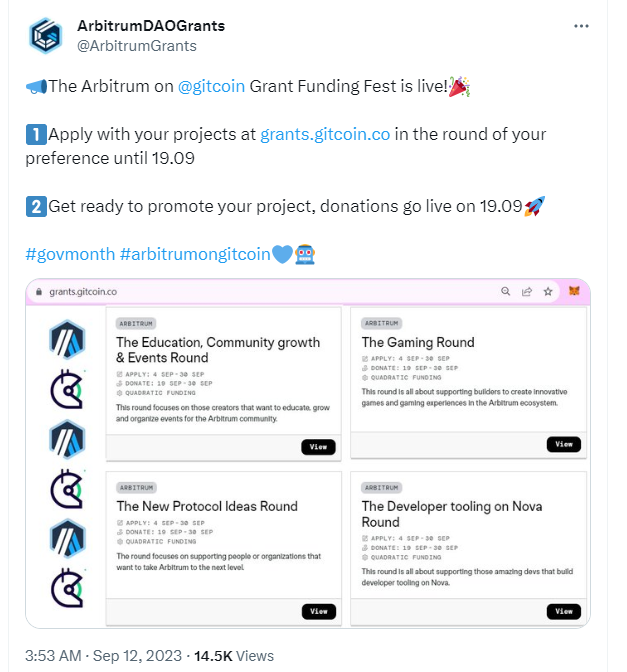Open the MetaMask fox extension icon
Screen dimensions: 627x672
574,292
